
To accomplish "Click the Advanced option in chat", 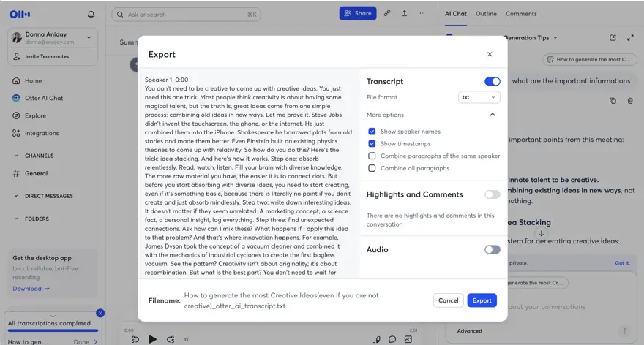I will (469, 330).
